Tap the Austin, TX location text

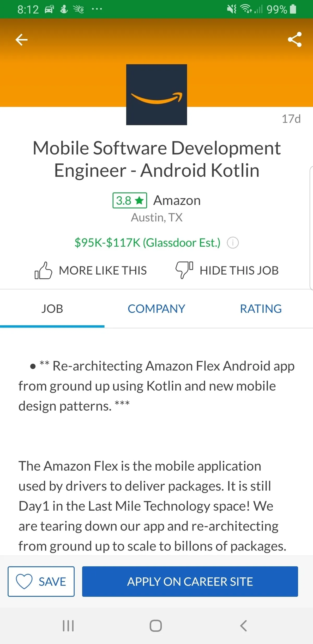(156, 217)
